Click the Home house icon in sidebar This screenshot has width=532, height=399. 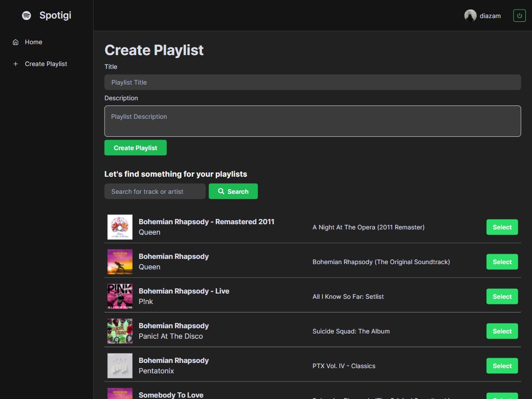click(16, 42)
